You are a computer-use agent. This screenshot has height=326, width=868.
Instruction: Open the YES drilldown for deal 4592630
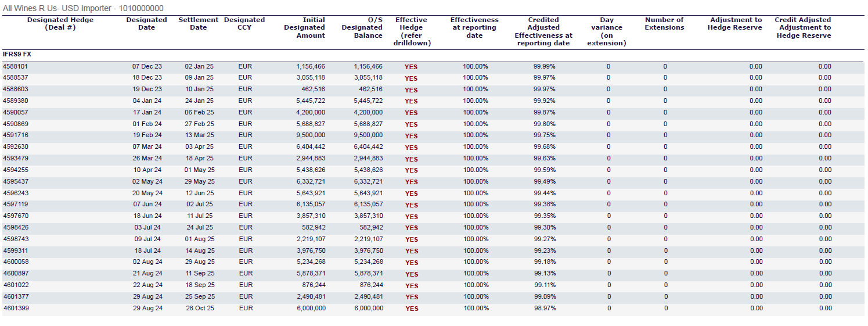(411, 148)
